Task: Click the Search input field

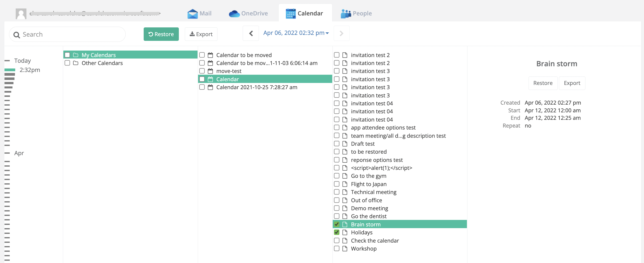Action: click(x=67, y=34)
